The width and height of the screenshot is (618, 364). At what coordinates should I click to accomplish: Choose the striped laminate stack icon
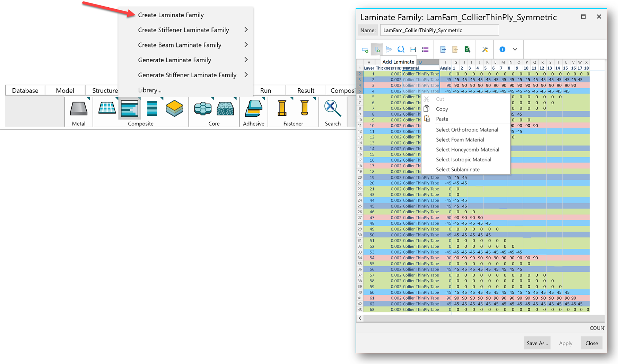click(152, 108)
